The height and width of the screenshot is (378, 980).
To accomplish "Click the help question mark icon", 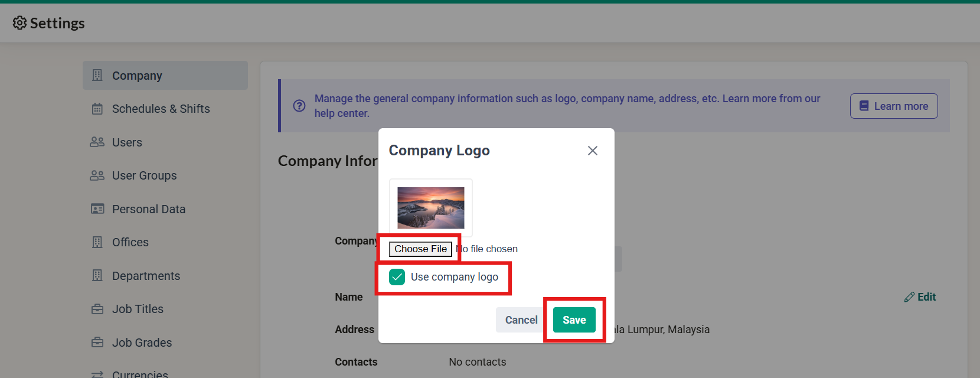I will click(x=299, y=106).
